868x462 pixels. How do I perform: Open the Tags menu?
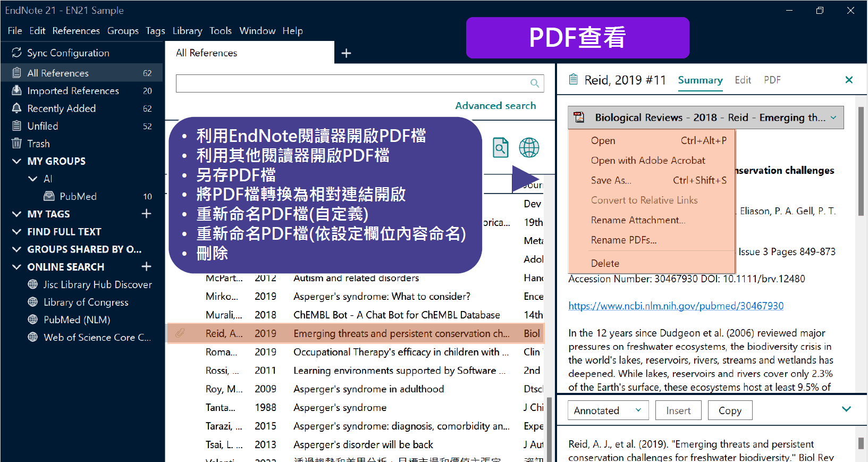155,31
